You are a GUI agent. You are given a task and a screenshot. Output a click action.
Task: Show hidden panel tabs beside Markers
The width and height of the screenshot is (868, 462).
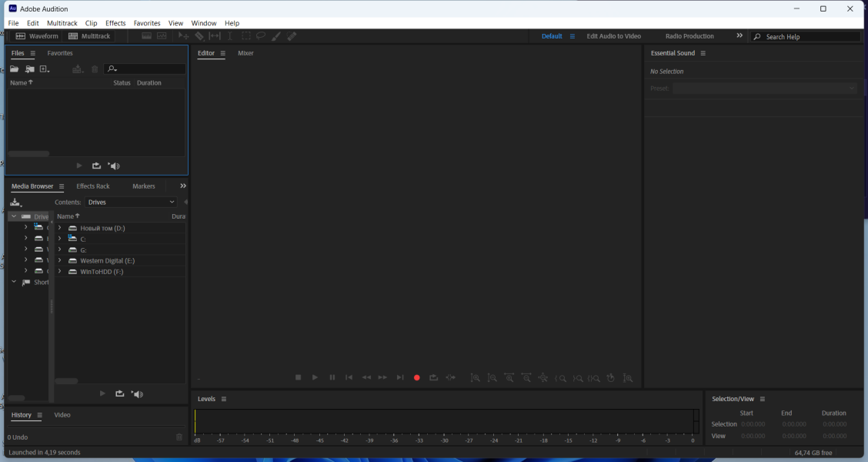coord(183,186)
